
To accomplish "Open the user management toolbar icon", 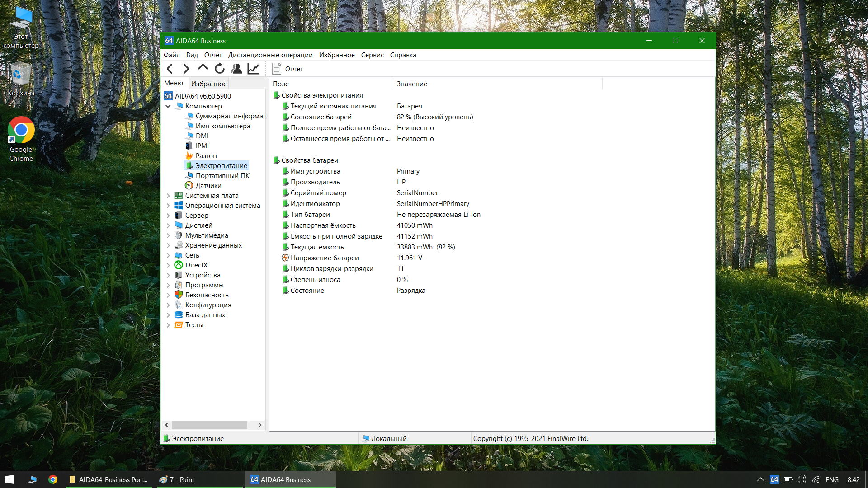I will 236,69.
